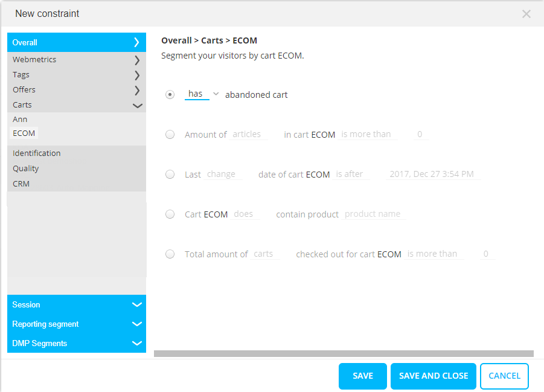Viewport: 544px width, 392px height.
Task: Select the Ann cart item
Action: click(20, 120)
